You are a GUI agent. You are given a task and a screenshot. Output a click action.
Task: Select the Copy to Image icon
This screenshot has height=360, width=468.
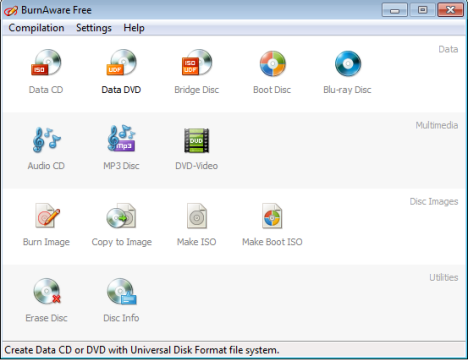pyautogui.click(x=121, y=216)
